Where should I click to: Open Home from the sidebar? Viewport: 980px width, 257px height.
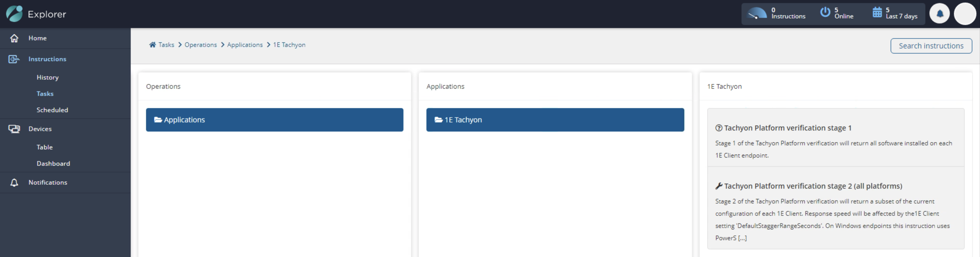37,38
